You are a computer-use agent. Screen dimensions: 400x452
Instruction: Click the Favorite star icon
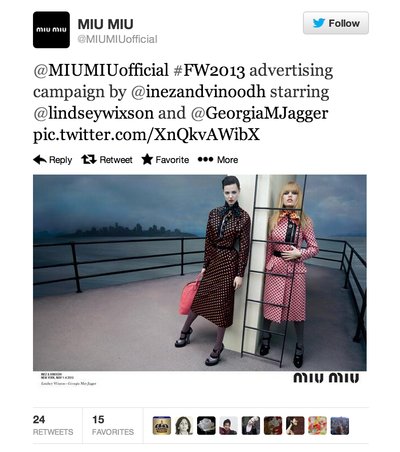[x=147, y=160]
